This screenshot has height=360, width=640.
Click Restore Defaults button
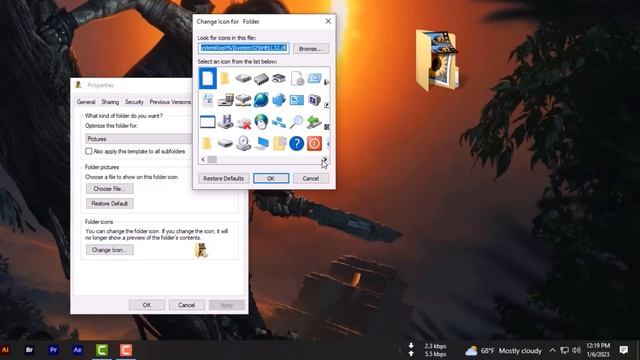(x=223, y=178)
